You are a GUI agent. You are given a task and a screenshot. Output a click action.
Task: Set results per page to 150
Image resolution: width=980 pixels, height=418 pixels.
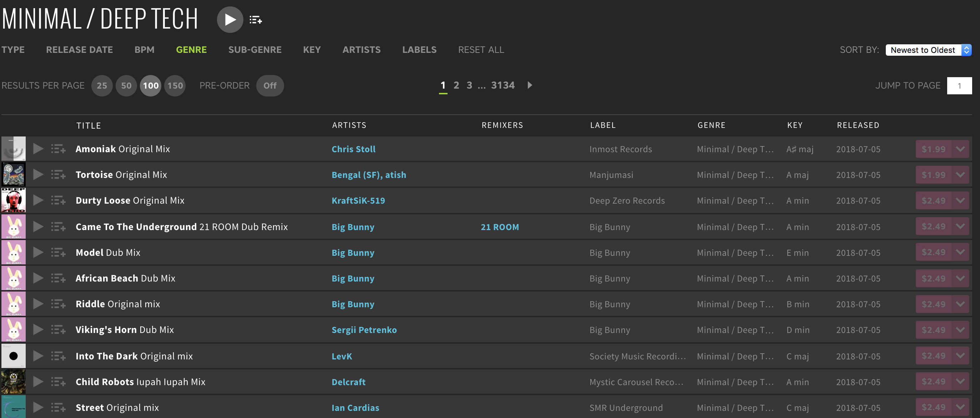point(175,86)
